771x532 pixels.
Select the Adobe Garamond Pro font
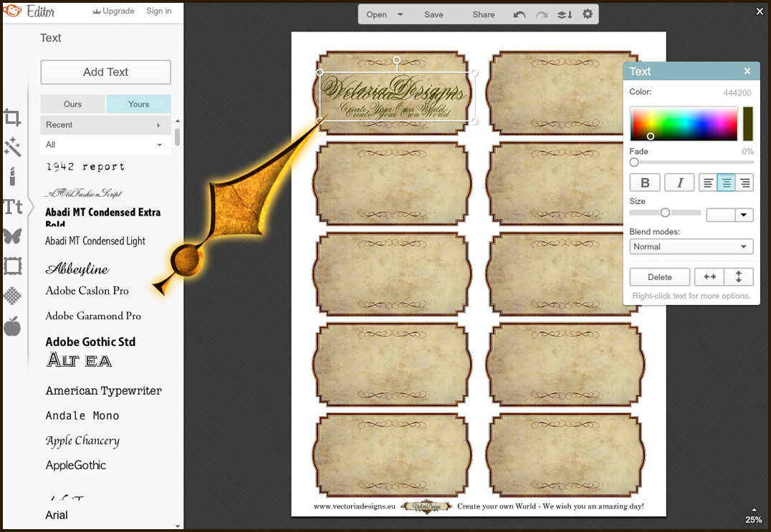[93, 315]
